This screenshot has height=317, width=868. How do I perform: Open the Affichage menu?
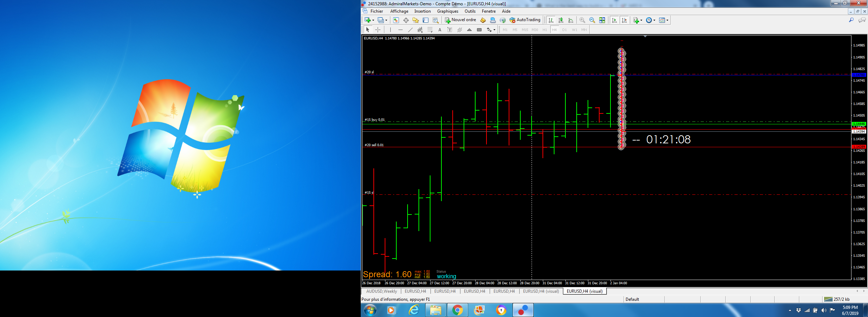pos(399,11)
